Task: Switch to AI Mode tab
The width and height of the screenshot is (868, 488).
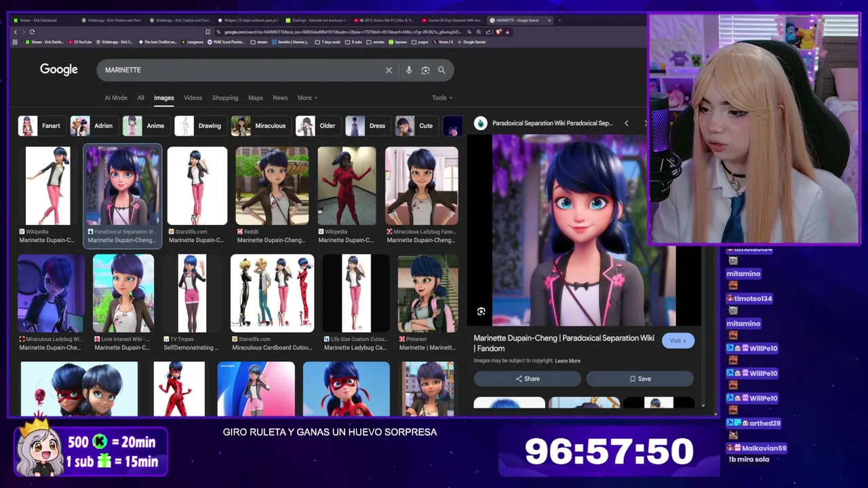Action: pyautogui.click(x=116, y=98)
